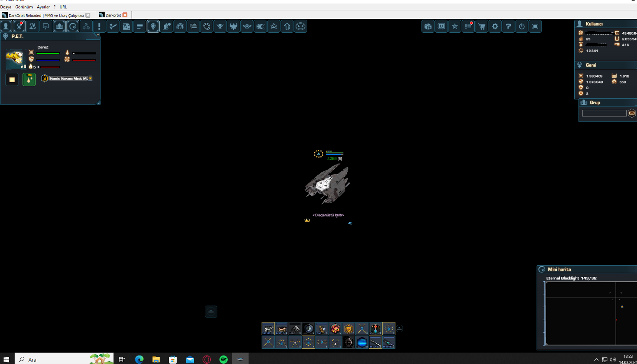The width and height of the screenshot is (637, 364).
Task: Open File Explorer from the taskbar
Action: [x=156, y=359]
